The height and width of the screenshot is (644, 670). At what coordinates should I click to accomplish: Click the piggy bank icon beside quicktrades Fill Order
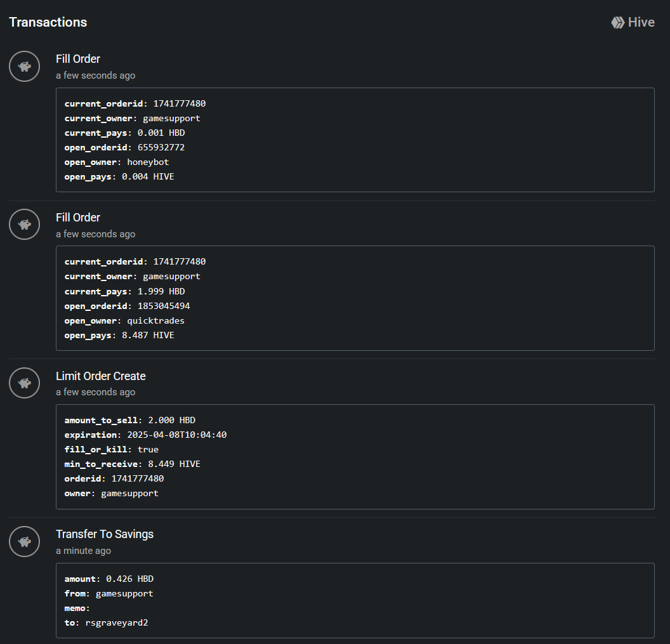(x=24, y=225)
